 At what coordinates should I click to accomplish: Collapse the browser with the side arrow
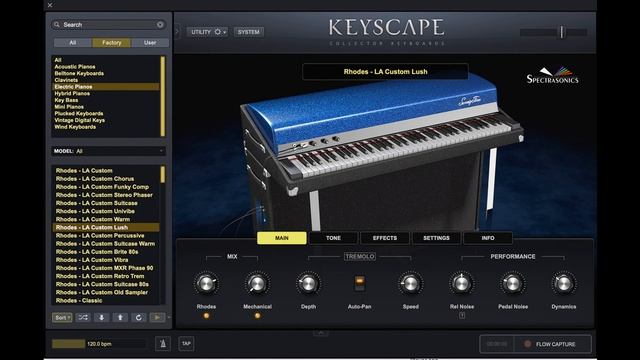177,31
